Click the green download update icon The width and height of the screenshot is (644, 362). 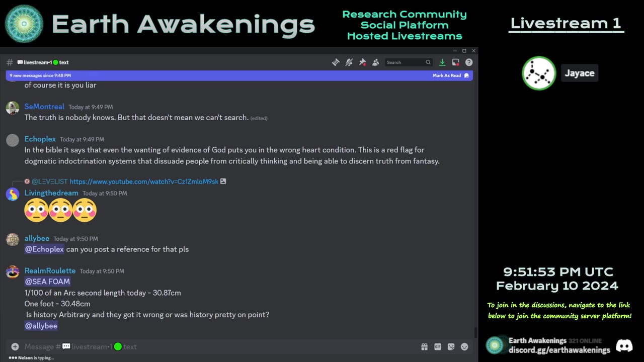tap(442, 62)
